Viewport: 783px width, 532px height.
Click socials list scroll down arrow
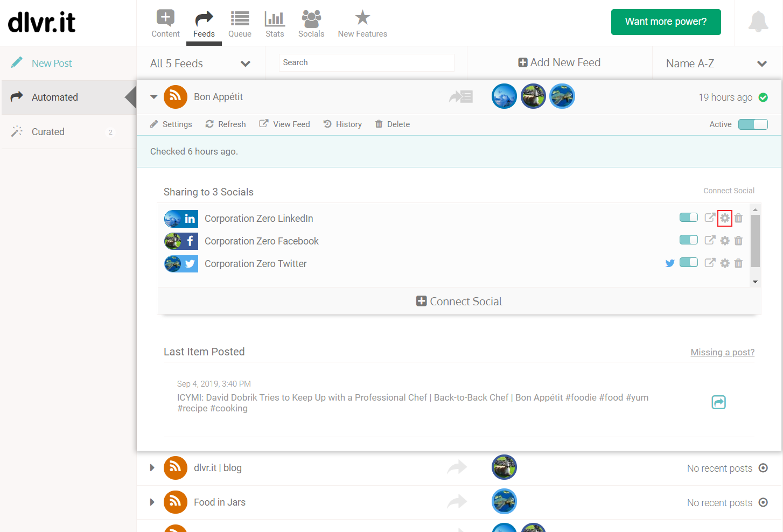pos(755,282)
